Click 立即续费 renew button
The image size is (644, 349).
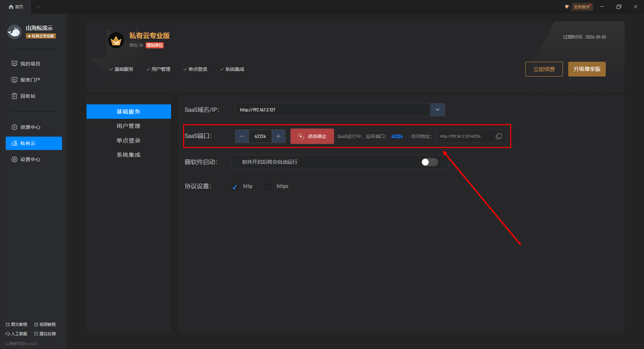pyautogui.click(x=544, y=69)
